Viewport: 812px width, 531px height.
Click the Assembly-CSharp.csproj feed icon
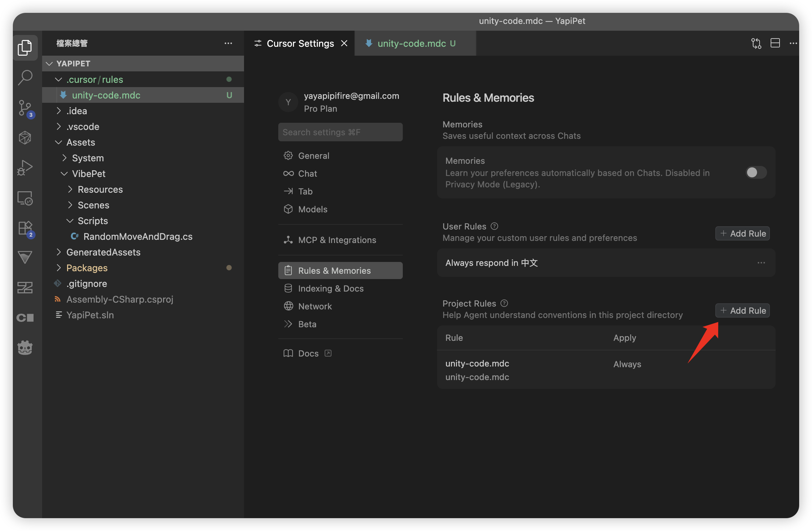pyautogui.click(x=57, y=299)
